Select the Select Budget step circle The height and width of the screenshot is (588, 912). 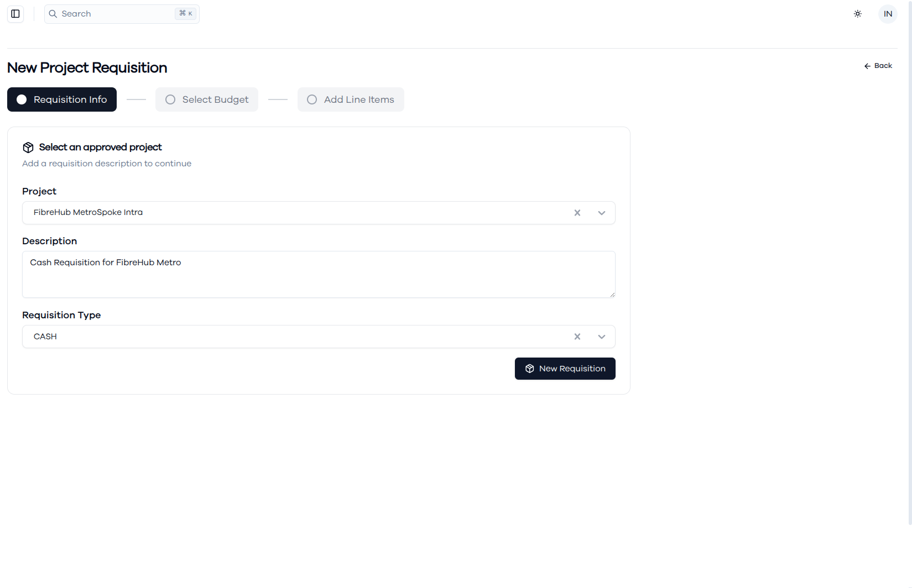(x=170, y=99)
